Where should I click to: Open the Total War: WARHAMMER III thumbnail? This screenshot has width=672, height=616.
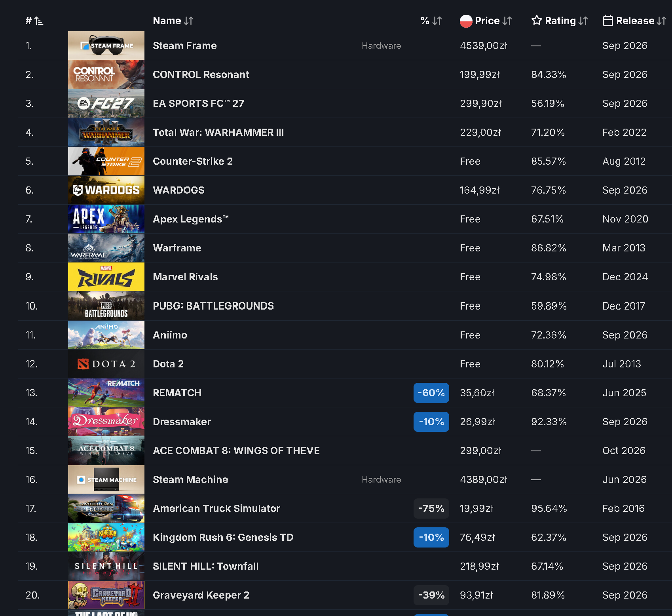(106, 132)
